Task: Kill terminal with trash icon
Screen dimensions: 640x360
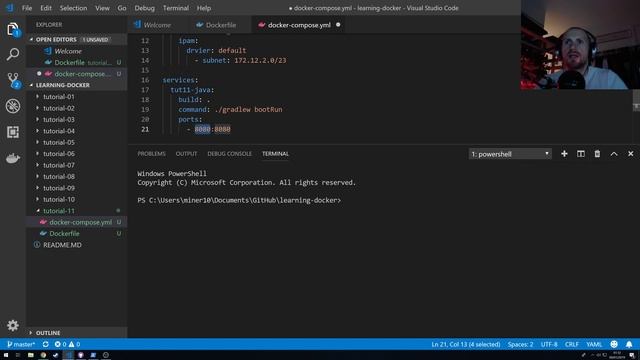Action: click(x=597, y=154)
